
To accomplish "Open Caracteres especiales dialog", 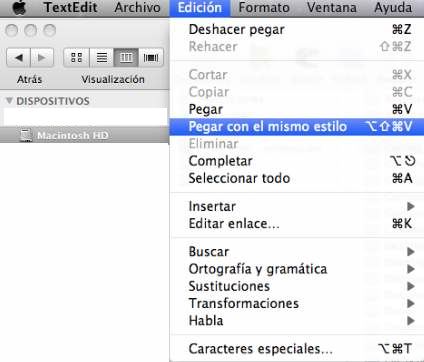I will (x=297, y=349).
